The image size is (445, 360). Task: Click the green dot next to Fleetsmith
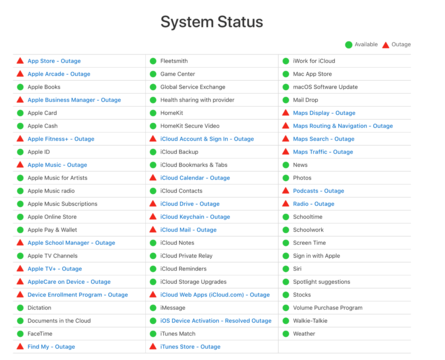[153, 61]
